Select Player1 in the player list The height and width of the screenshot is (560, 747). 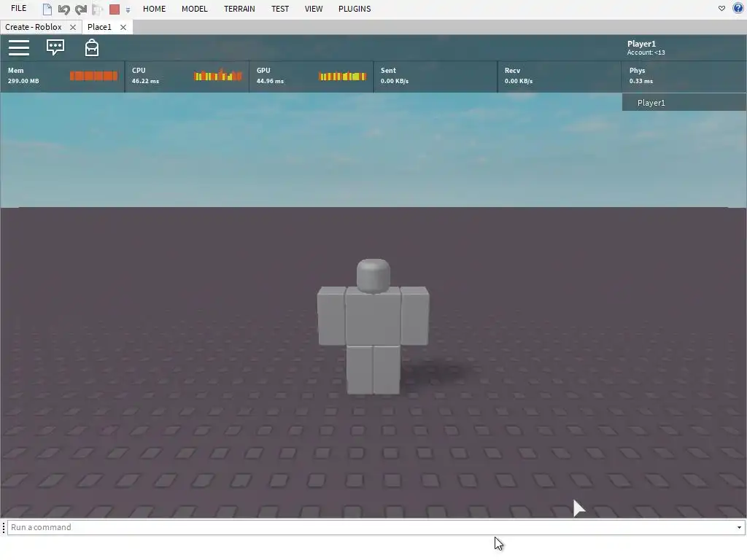pos(684,102)
